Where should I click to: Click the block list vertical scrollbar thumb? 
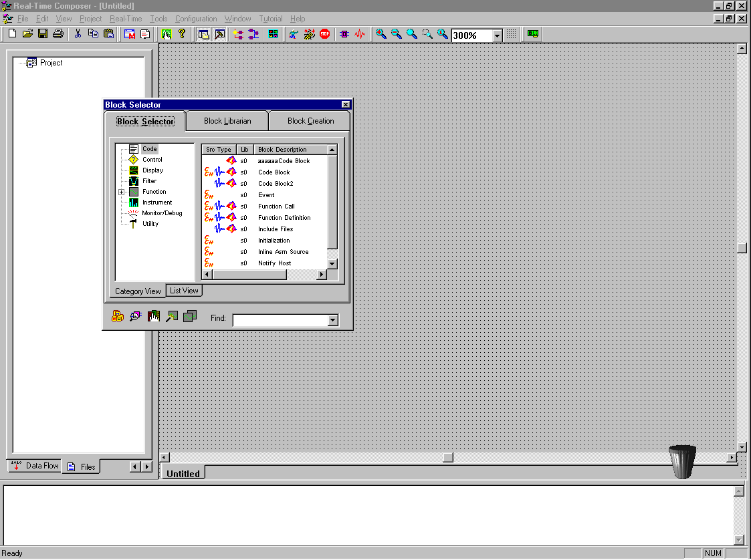[332, 202]
